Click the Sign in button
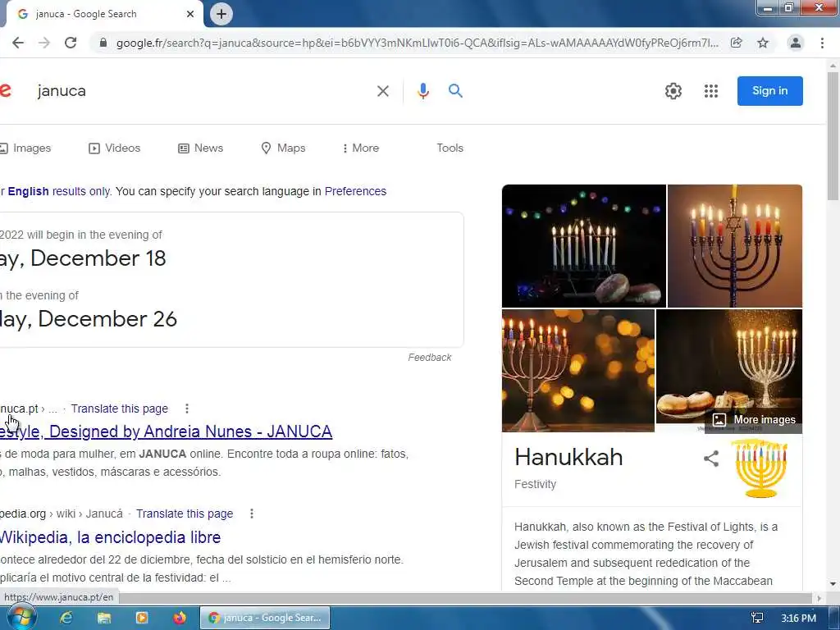This screenshot has width=840, height=630. [x=769, y=91]
